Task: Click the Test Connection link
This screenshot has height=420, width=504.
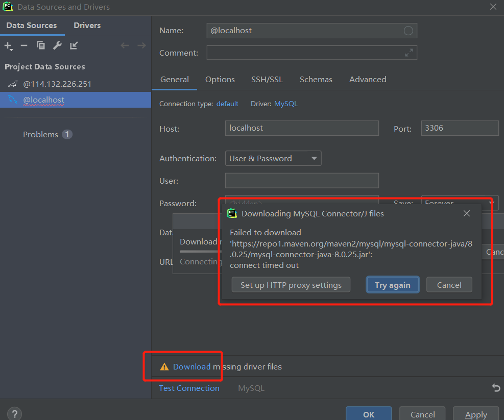Action: click(189, 388)
